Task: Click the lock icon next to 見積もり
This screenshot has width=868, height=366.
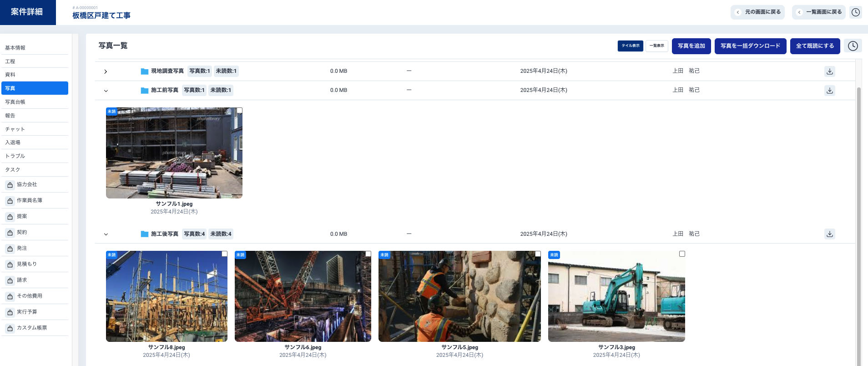Action: 10,264
